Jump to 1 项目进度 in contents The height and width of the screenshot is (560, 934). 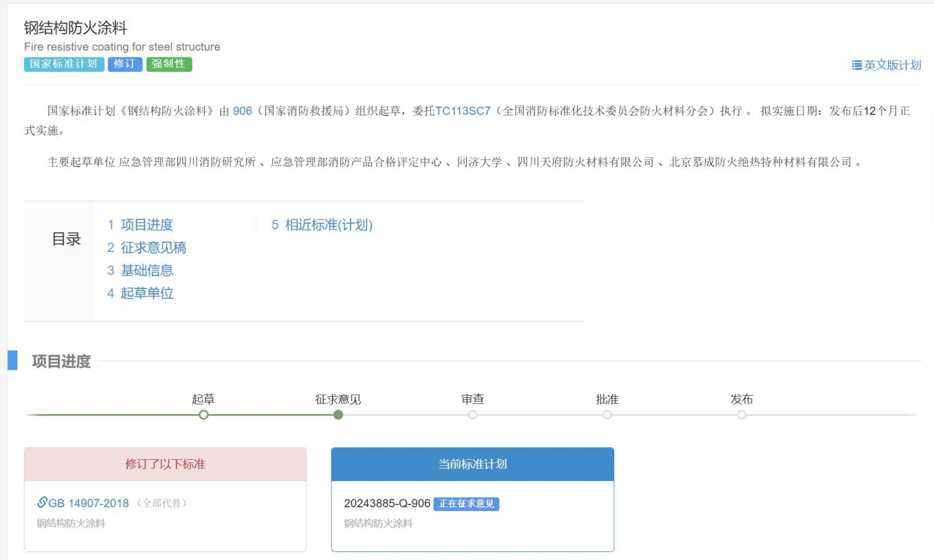pos(140,225)
